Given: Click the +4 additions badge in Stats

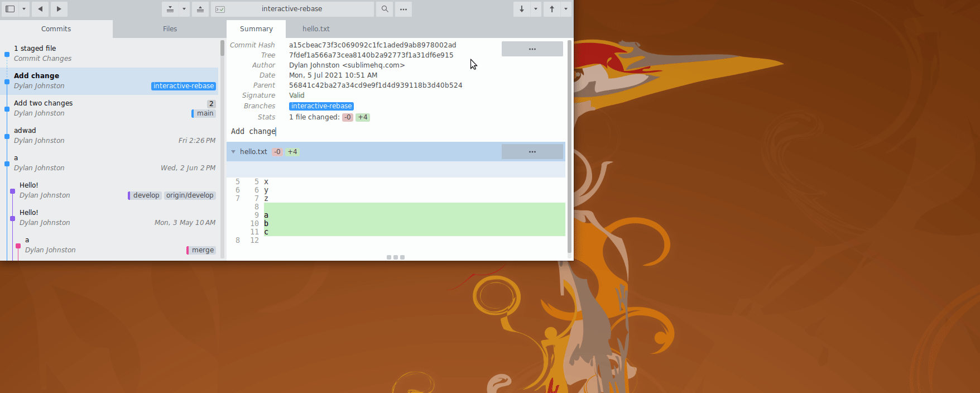Looking at the screenshot, I should pos(363,117).
